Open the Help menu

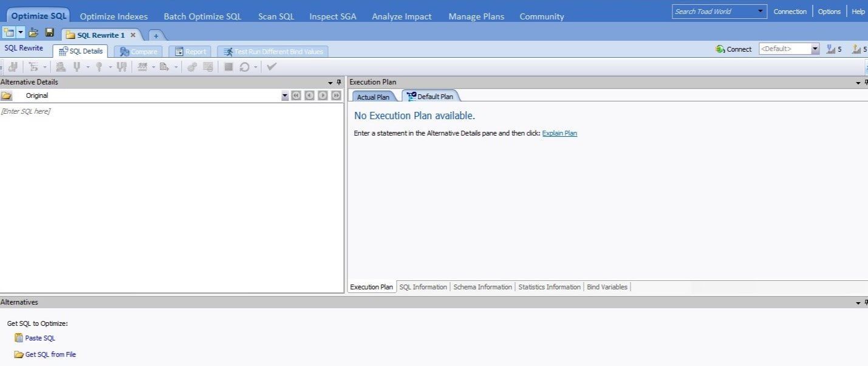pos(858,12)
